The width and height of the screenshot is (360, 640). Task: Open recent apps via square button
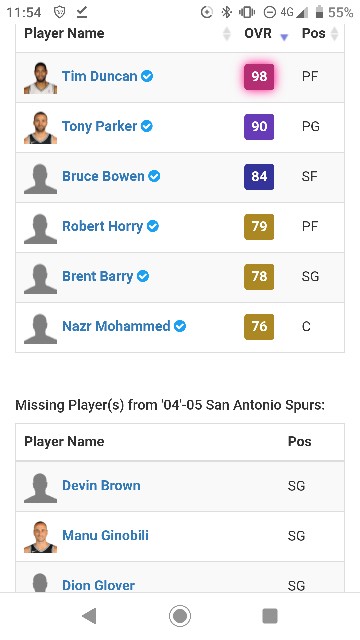point(270,616)
